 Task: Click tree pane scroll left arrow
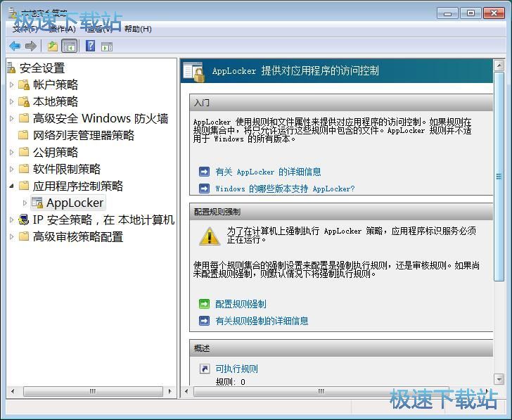[13, 391]
